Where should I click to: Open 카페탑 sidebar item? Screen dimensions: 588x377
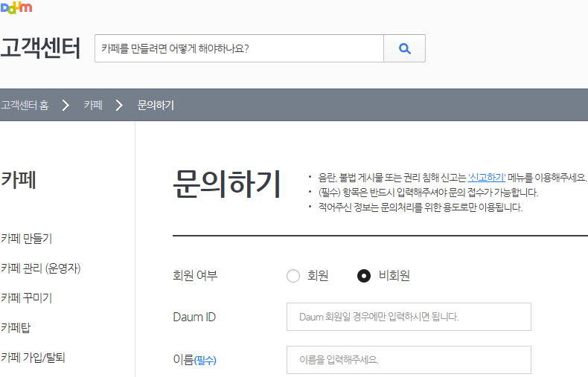tap(16, 328)
